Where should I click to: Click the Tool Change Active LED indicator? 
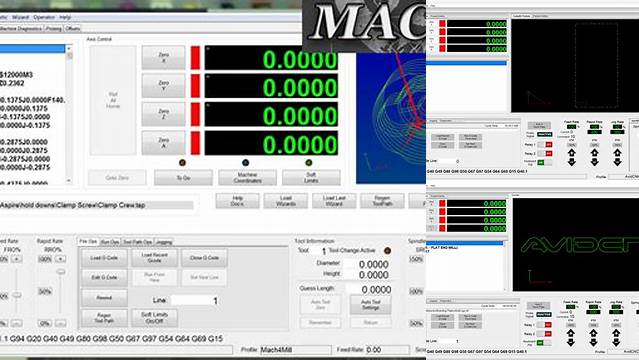point(387,250)
